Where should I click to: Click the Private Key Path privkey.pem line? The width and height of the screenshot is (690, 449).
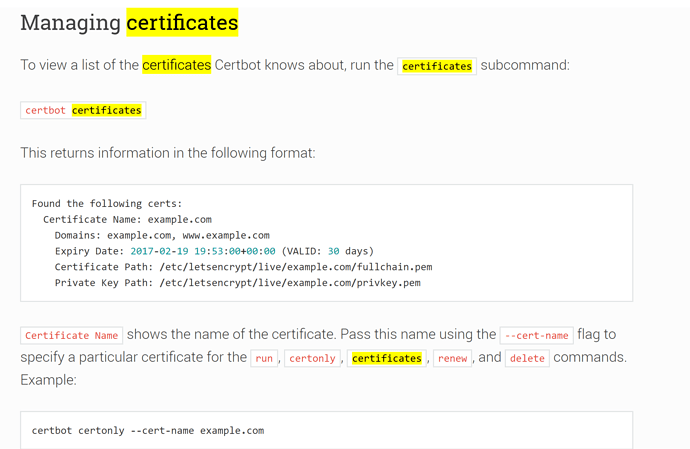(x=238, y=283)
